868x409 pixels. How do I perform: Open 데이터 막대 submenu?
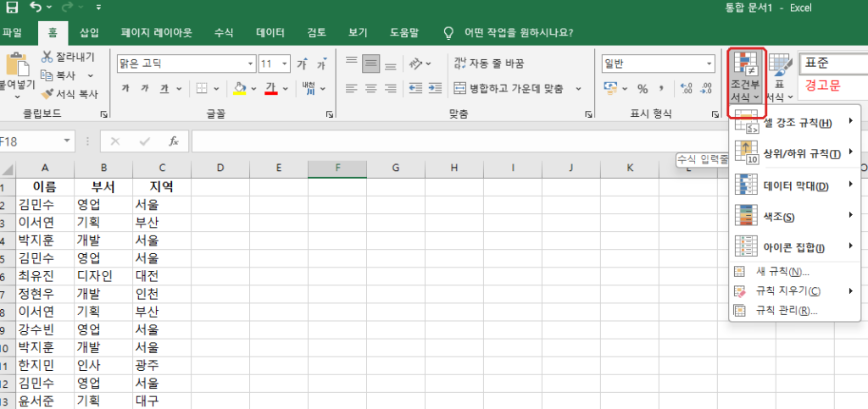(x=795, y=185)
